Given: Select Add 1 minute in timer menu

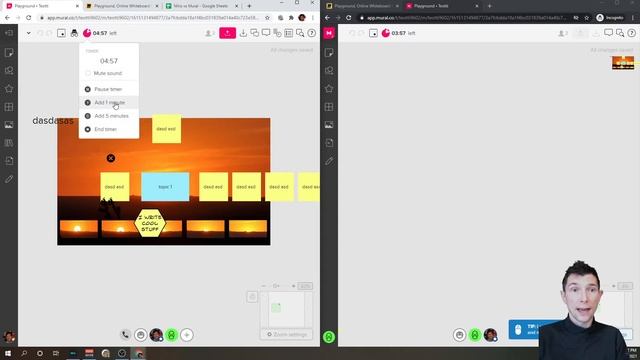Looking at the screenshot, I should coord(109,102).
